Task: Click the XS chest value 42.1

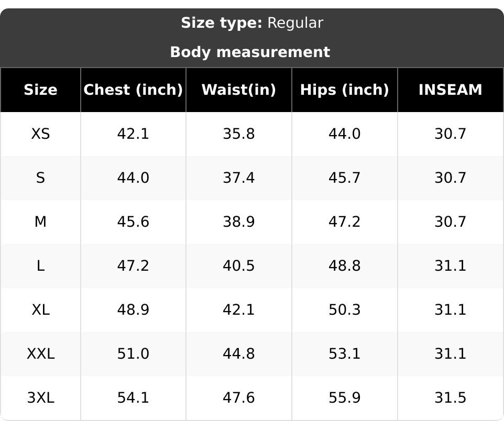Action: click(133, 134)
